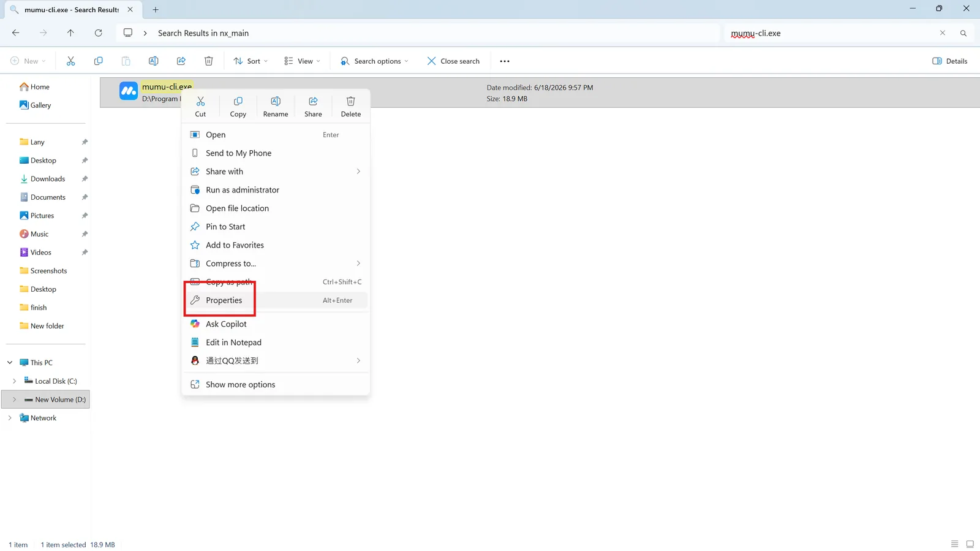Expand New Volume (D:) node
980x551 pixels.
coord(15,400)
